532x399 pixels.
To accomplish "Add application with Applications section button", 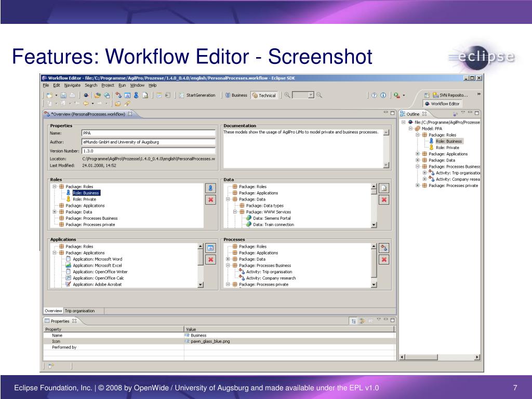I will point(210,248).
